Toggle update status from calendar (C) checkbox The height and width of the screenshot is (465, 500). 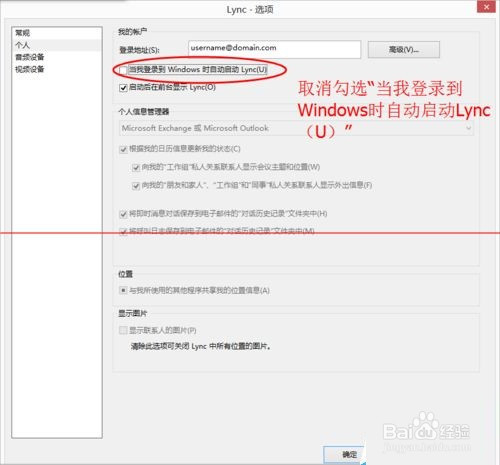tap(123, 149)
